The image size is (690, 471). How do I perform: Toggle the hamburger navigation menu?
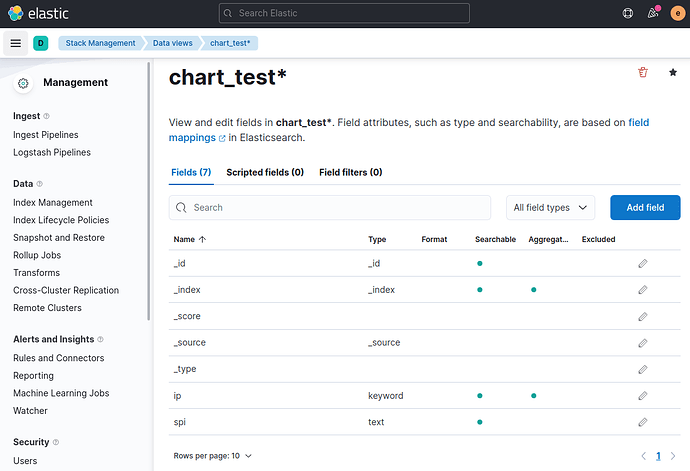15,43
